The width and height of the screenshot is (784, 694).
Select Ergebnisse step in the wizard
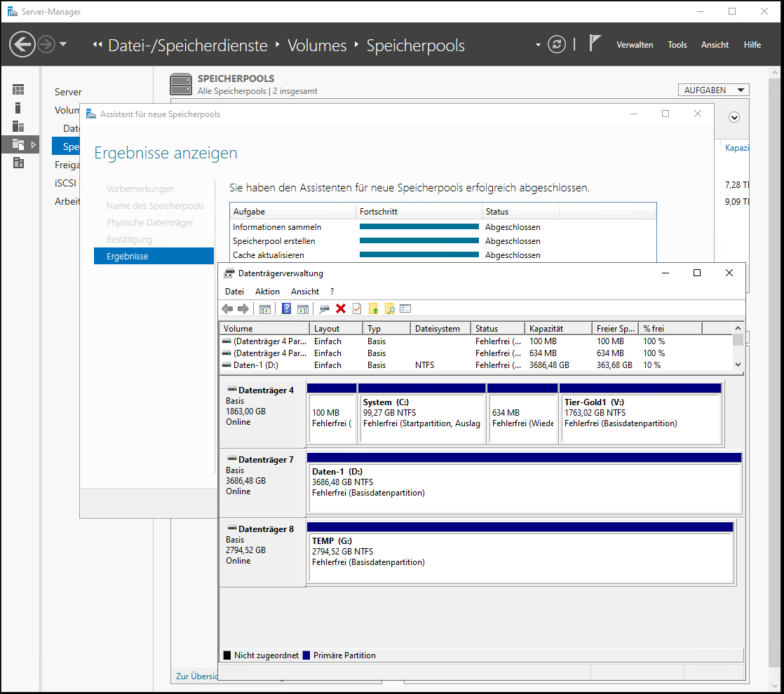pyautogui.click(x=154, y=256)
